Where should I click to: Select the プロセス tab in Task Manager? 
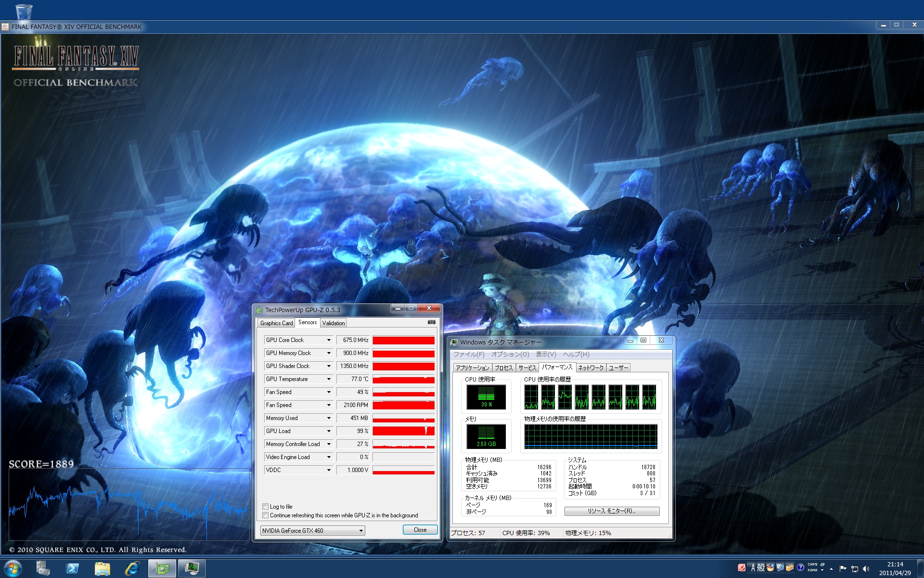coord(503,368)
